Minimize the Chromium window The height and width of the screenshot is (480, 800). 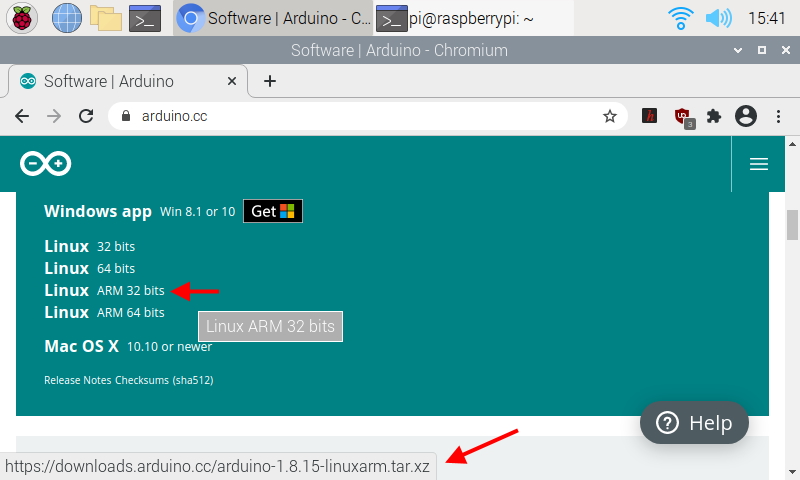[737, 50]
